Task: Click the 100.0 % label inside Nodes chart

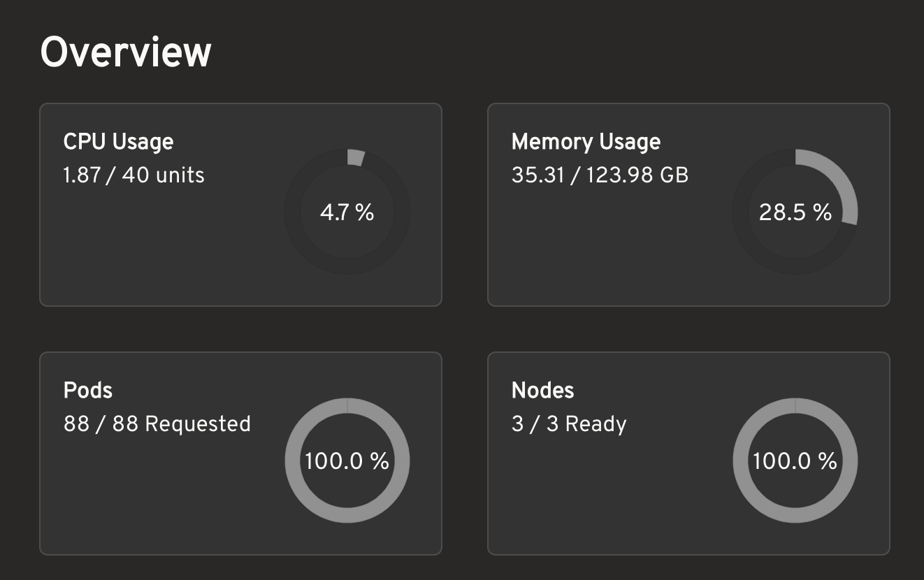Action: coord(795,461)
